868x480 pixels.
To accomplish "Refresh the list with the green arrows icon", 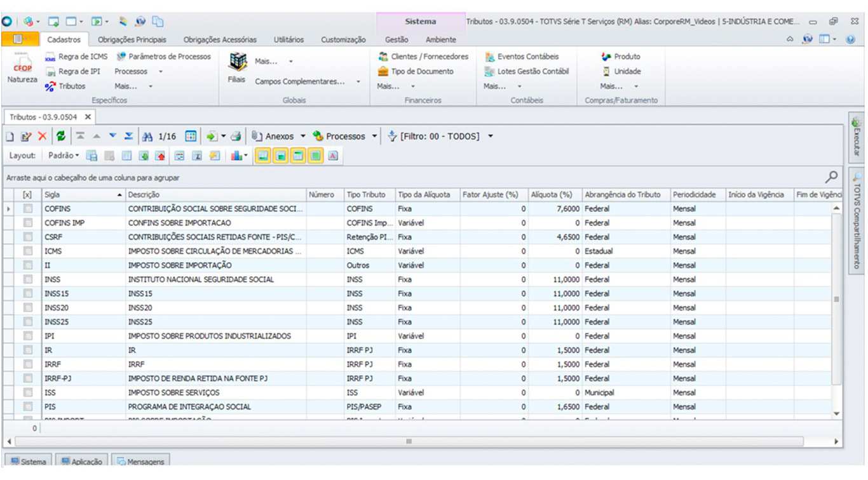I will point(60,137).
